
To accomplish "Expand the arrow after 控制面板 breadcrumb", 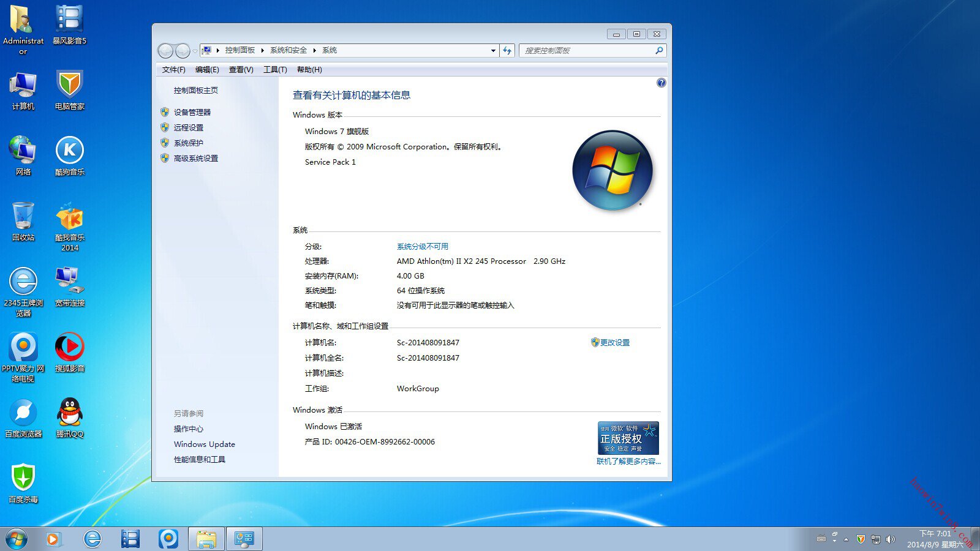I will 262,51.
